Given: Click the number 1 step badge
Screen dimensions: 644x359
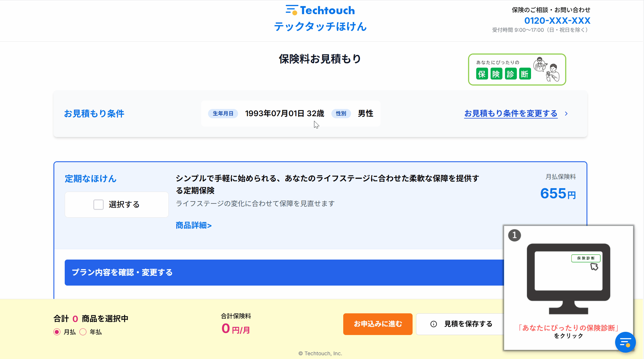Looking at the screenshot, I should pos(514,235).
